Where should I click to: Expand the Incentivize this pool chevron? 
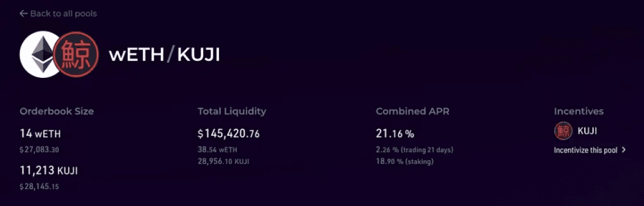pyautogui.click(x=624, y=150)
